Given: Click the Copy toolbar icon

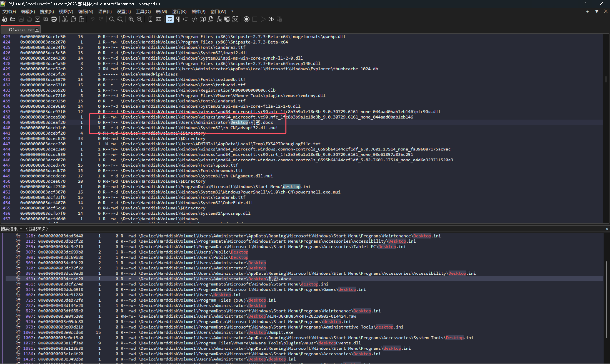Looking at the screenshot, I should (73, 19).
